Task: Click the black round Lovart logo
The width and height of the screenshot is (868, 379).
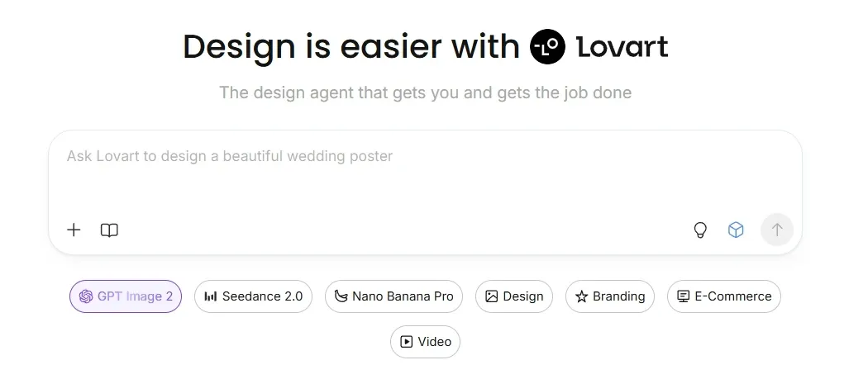Action: tap(547, 47)
